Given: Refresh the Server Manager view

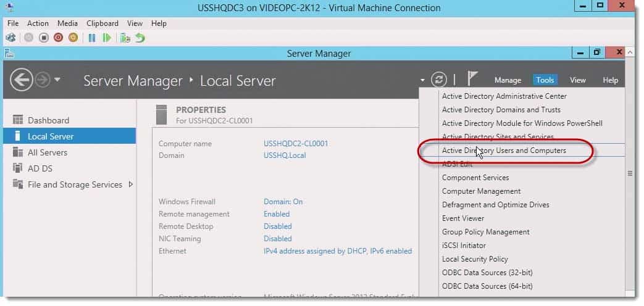Looking at the screenshot, I should tap(438, 80).
